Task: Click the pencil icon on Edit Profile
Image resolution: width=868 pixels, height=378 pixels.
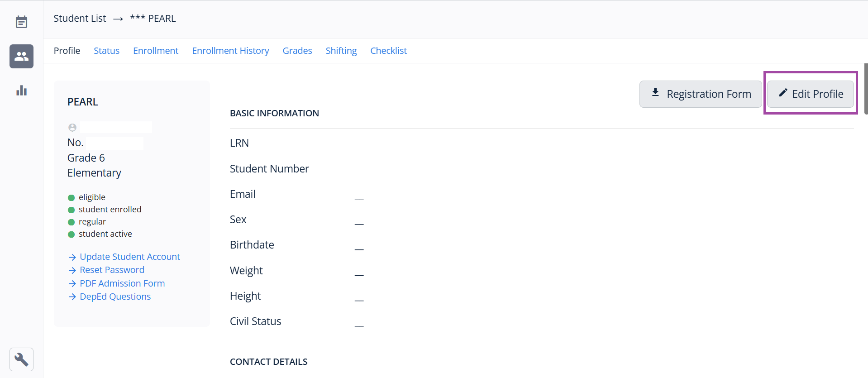Action: click(x=782, y=93)
